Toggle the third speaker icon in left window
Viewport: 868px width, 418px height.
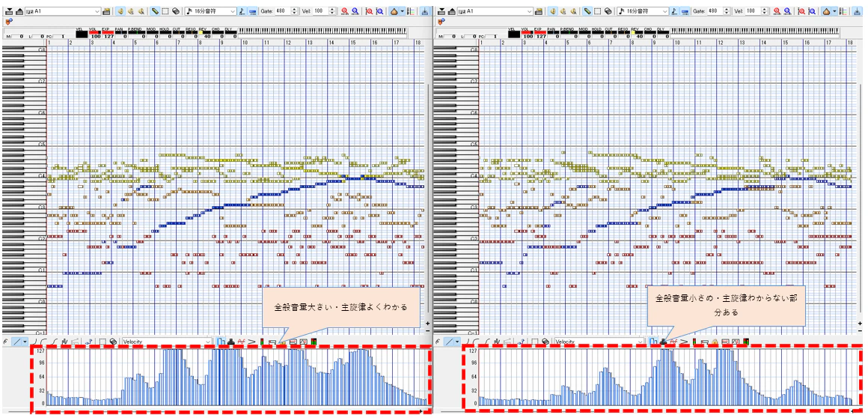tap(141, 11)
